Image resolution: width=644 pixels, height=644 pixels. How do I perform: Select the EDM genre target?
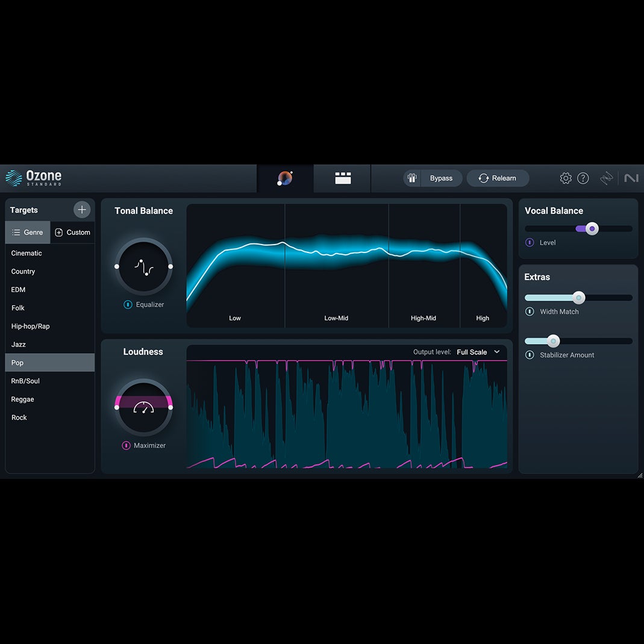coord(49,290)
